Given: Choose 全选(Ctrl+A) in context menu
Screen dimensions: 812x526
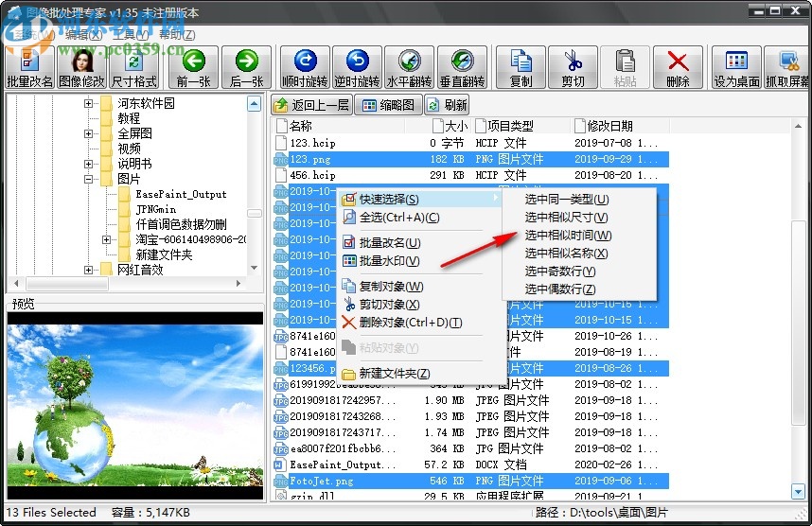Looking at the screenshot, I should click(x=421, y=217).
